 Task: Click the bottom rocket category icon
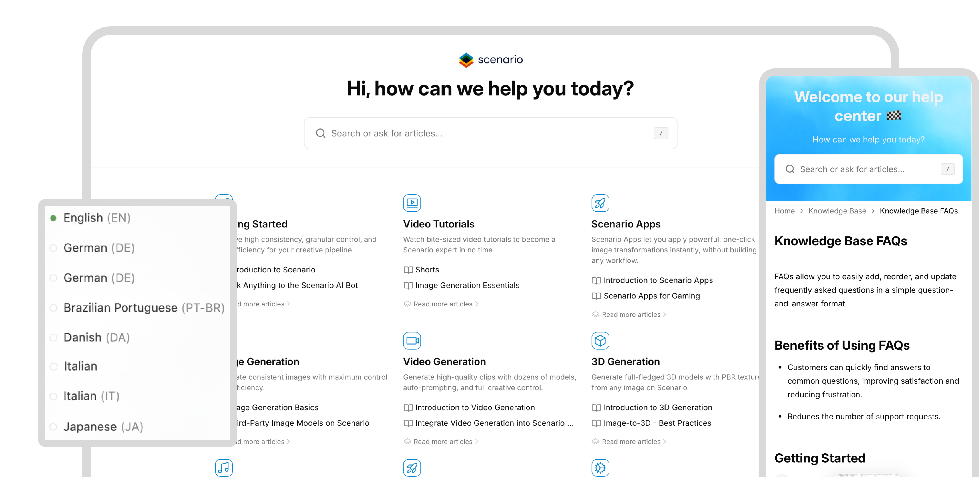click(412, 468)
